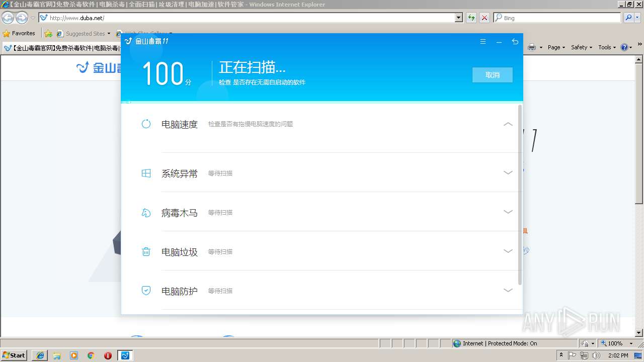Click the taskbar clock showing 2:02 PM

pos(618,355)
